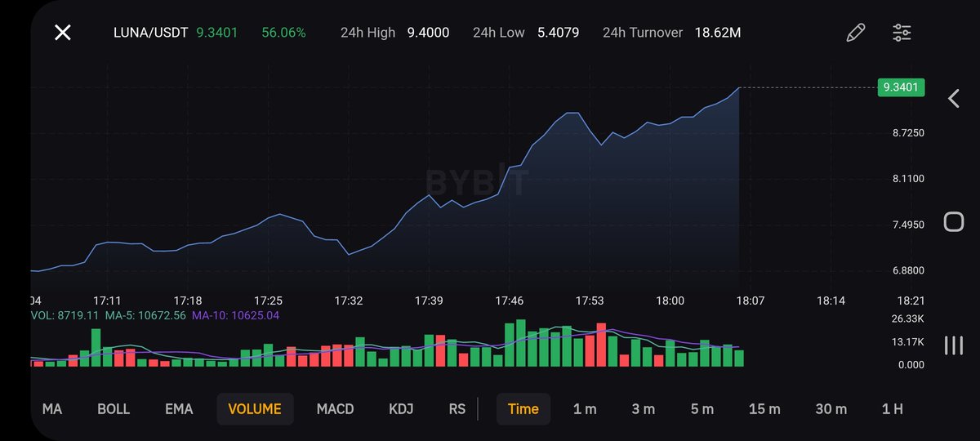The width and height of the screenshot is (980, 441).
Task: Tap the MA-10: 10625.04 readout
Action: click(x=236, y=315)
